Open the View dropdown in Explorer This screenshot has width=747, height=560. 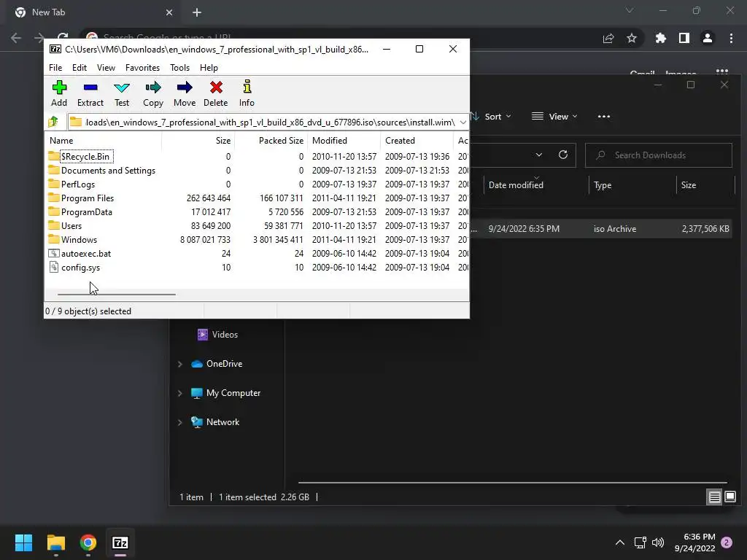tap(554, 117)
